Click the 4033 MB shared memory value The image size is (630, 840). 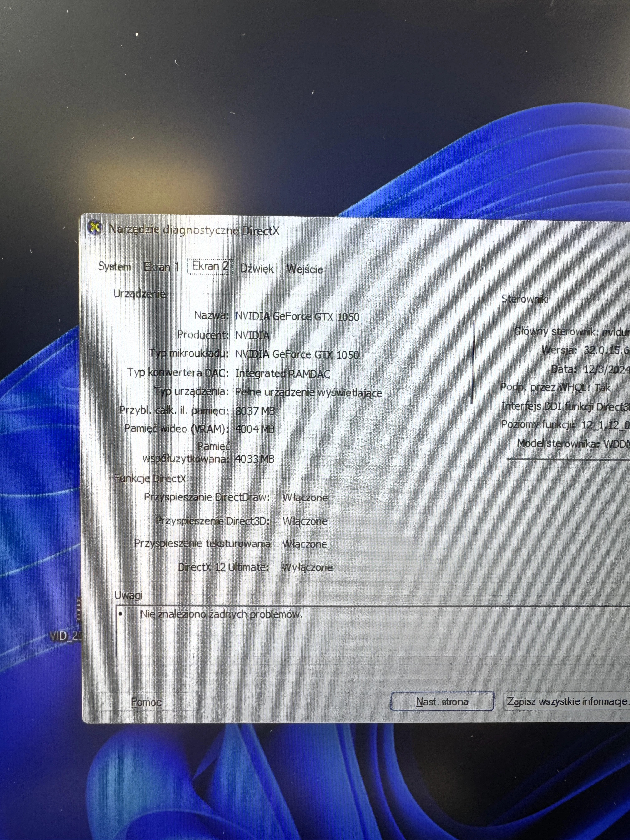coord(255,459)
